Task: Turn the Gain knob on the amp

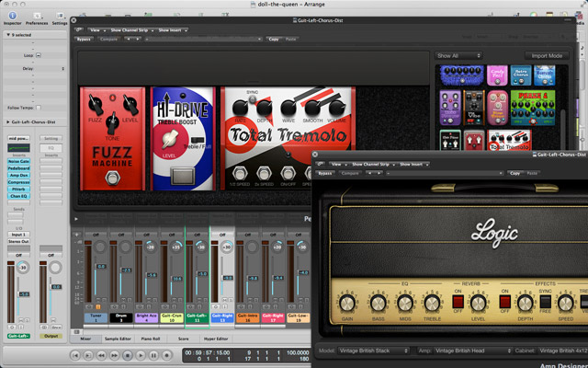Action: pyautogui.click(x=345, y=303)
